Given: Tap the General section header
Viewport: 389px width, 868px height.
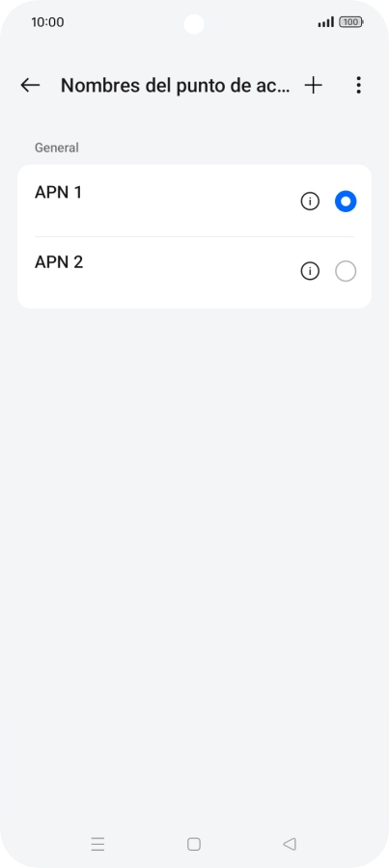Looking at the screenshot, I should pos(57,148).
